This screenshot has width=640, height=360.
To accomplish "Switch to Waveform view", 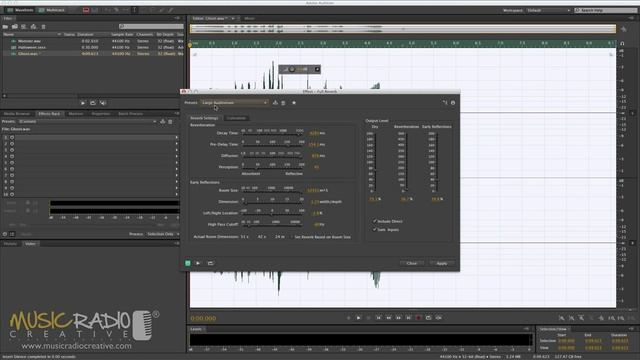I will pos(20,10).
